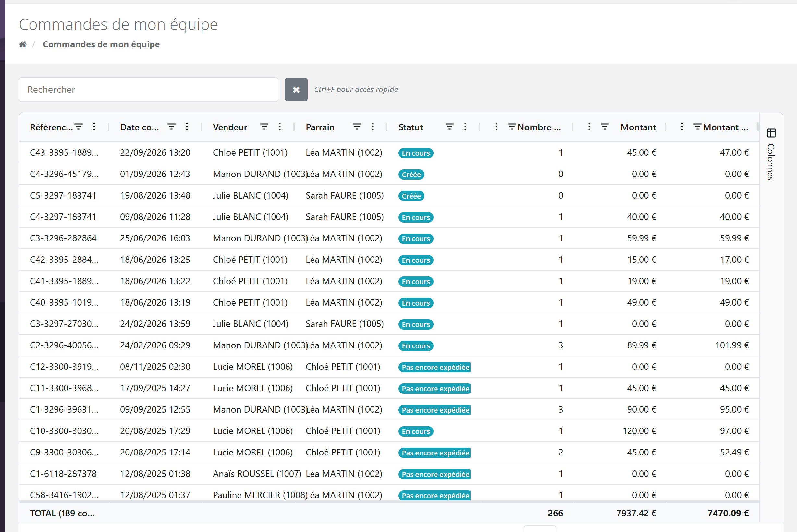Open three-dot menu for Référence column
The width and height of the screenshot is (797, 532).
[94, 127]
